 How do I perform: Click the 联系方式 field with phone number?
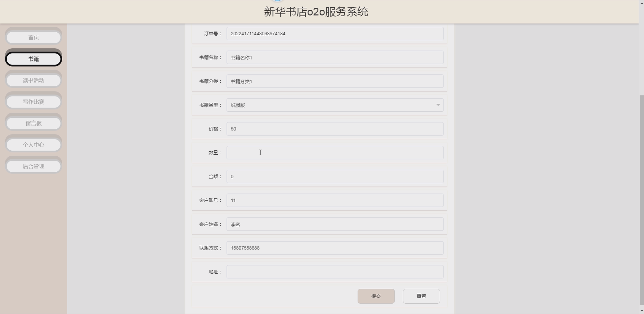coord(335,248)
